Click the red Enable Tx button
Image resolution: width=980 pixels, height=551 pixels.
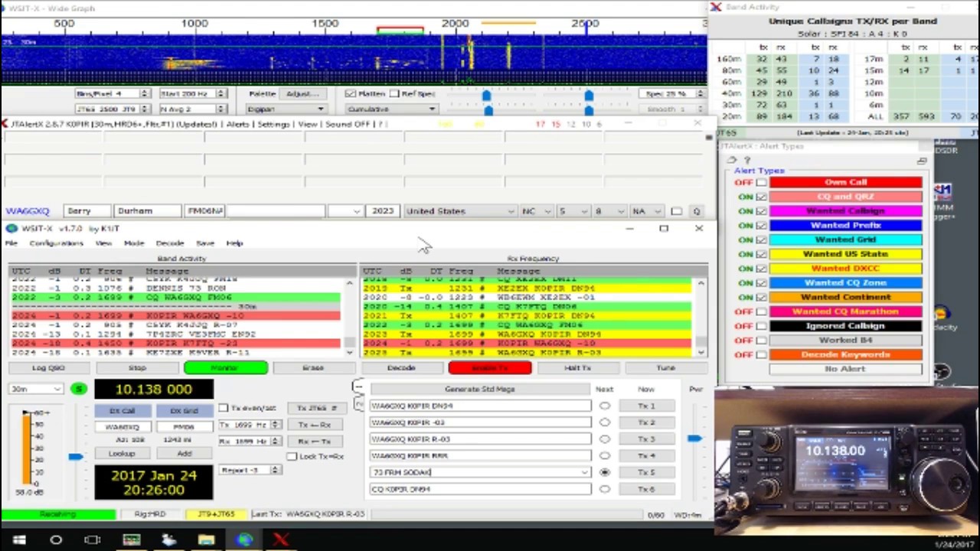pyautogui.click(x=490, y=368)
